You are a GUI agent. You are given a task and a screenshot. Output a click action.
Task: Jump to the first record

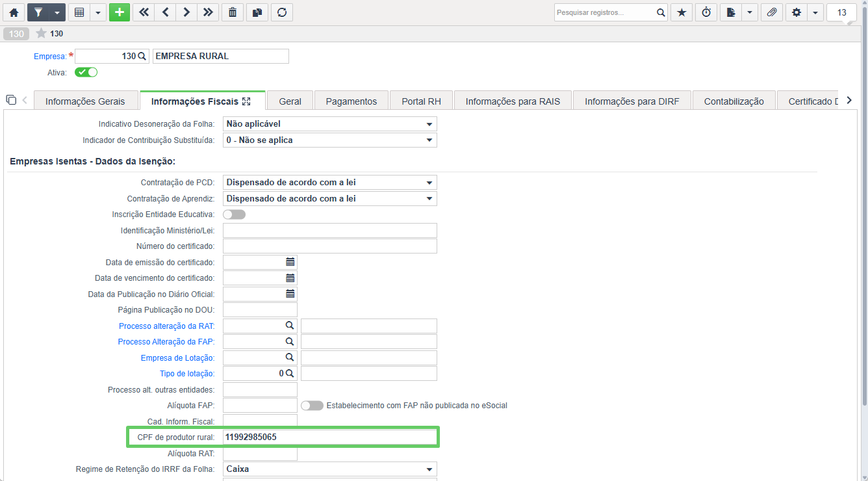point(144,12)
